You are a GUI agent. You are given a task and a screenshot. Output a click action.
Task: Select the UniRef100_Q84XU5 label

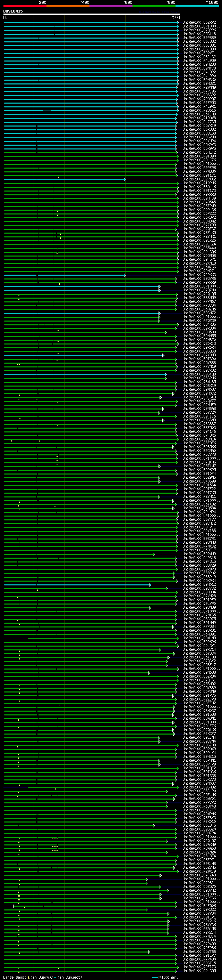coord(199,324)
